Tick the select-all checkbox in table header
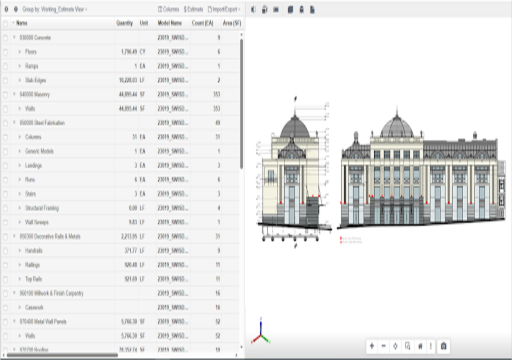 5,23
